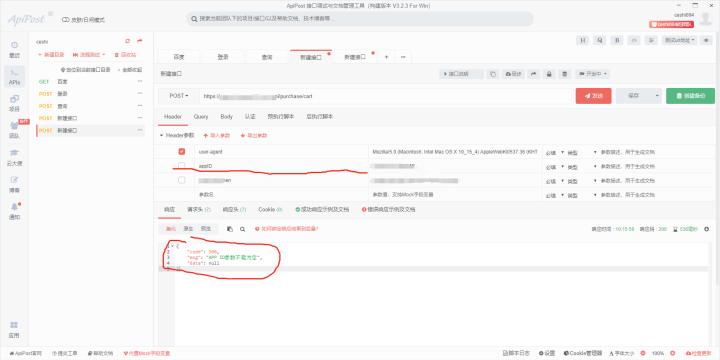Check the appID header checkbox
This screenshot has width=720, height=360.
click(182, 165)
